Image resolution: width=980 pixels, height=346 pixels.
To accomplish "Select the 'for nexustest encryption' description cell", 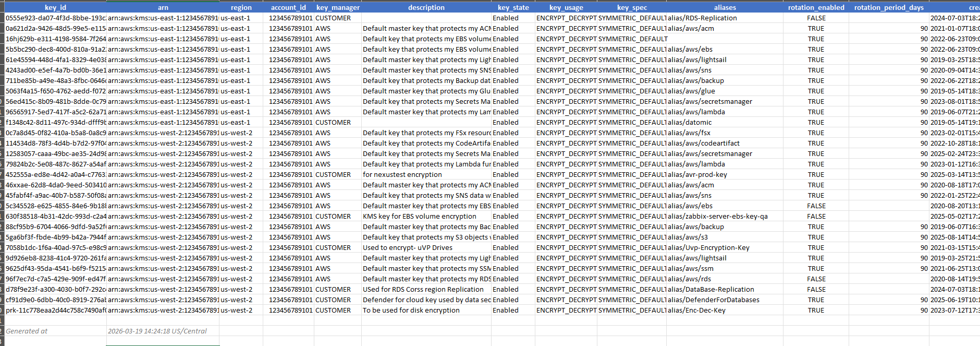I will pyautogui.click(x=426, y=174).
